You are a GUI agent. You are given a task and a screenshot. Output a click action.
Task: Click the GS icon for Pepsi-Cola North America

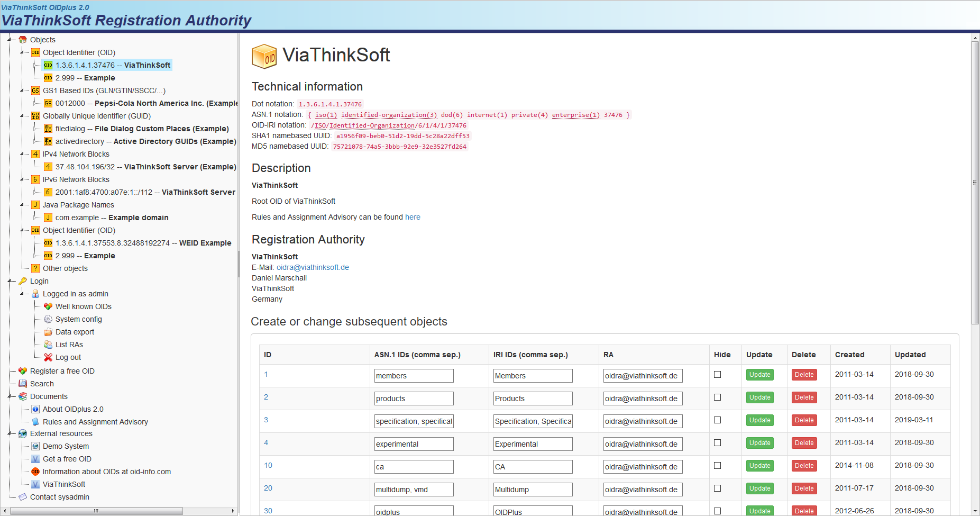tap(48, 103)
